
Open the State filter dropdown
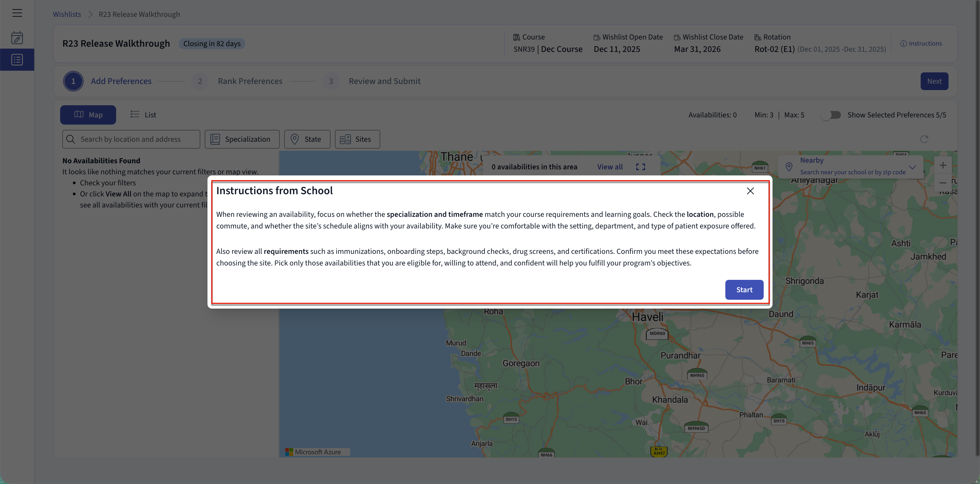tap(307, 140)
